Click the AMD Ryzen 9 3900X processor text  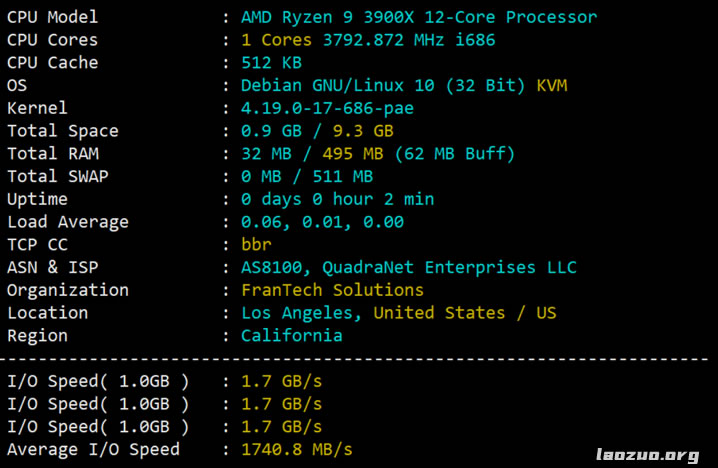coord(418,17)
